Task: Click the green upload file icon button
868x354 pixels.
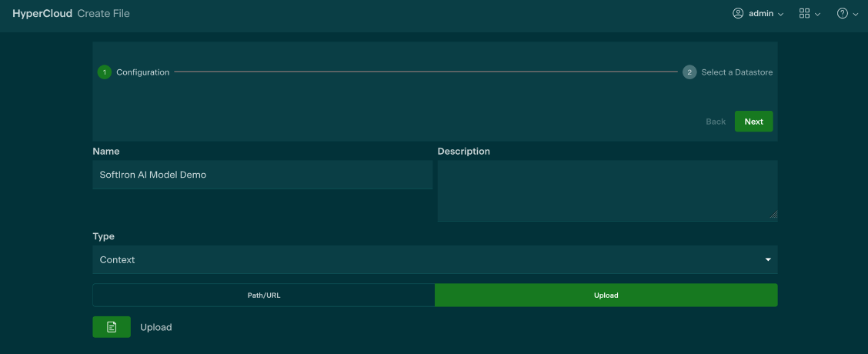Action: pyautogui.click(x=112, y=327)
